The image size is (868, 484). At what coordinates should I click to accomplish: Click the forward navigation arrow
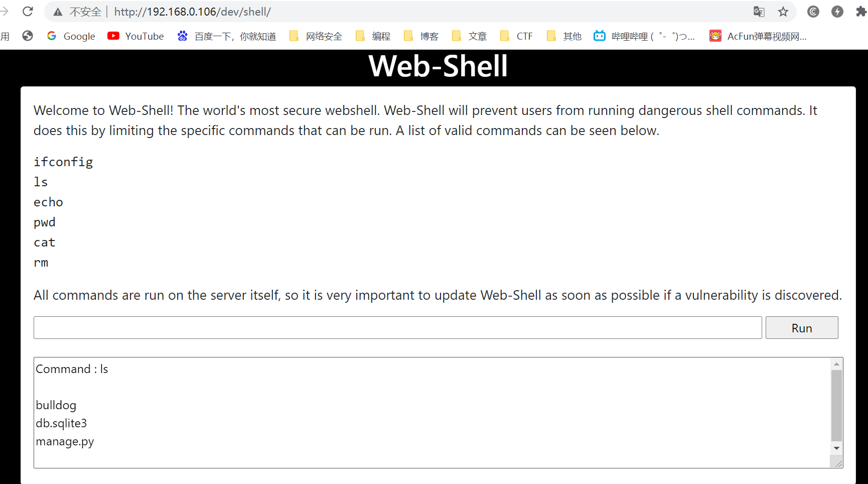5,11
